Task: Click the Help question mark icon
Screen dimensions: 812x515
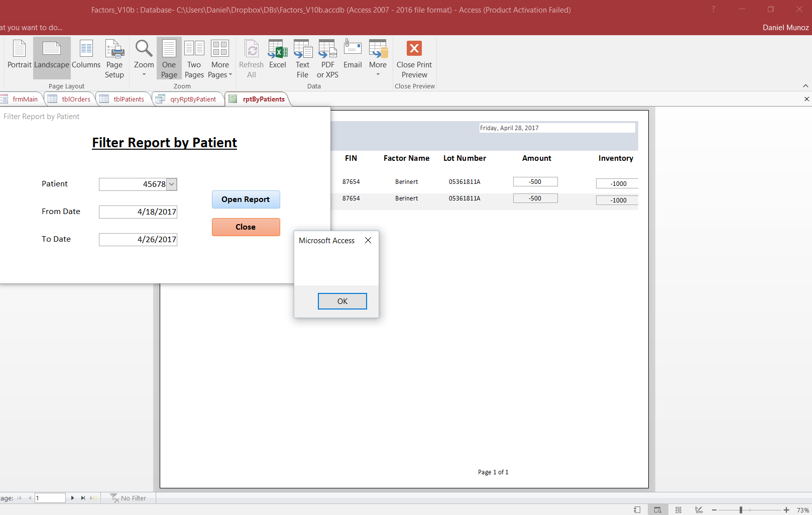Action: click(713, 9)
